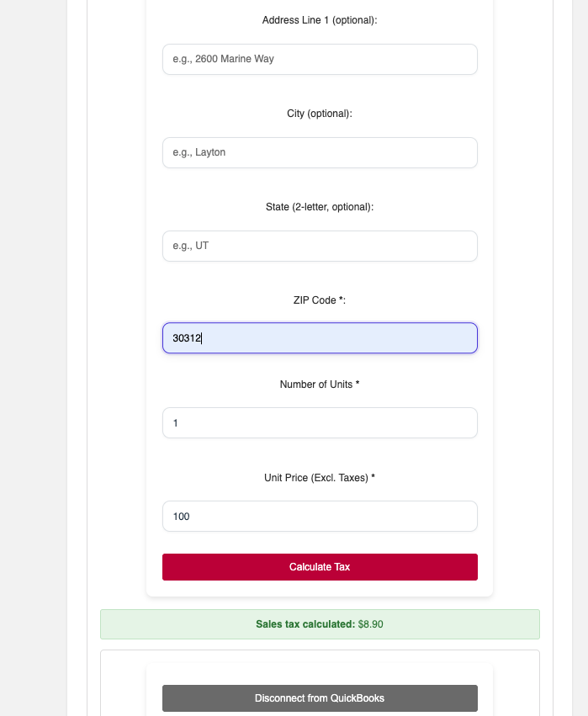Click the price value 100
588x716 pixels.
tap(181, 516)
